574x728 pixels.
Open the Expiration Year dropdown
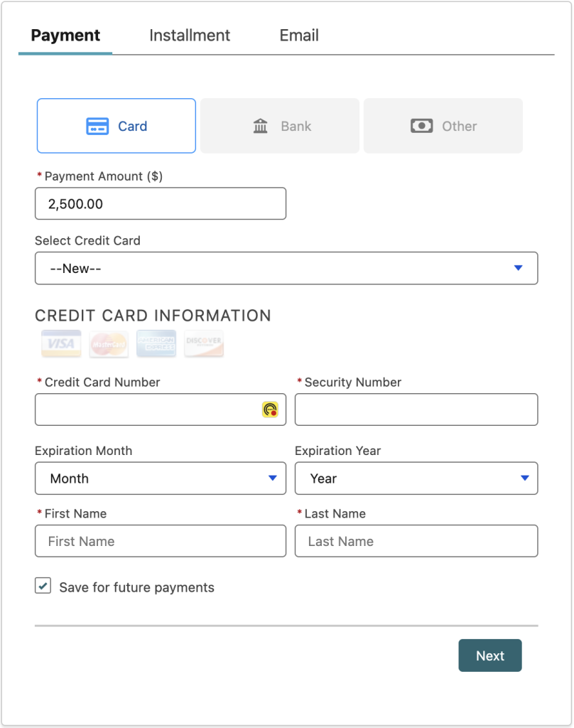click(416, 478)
